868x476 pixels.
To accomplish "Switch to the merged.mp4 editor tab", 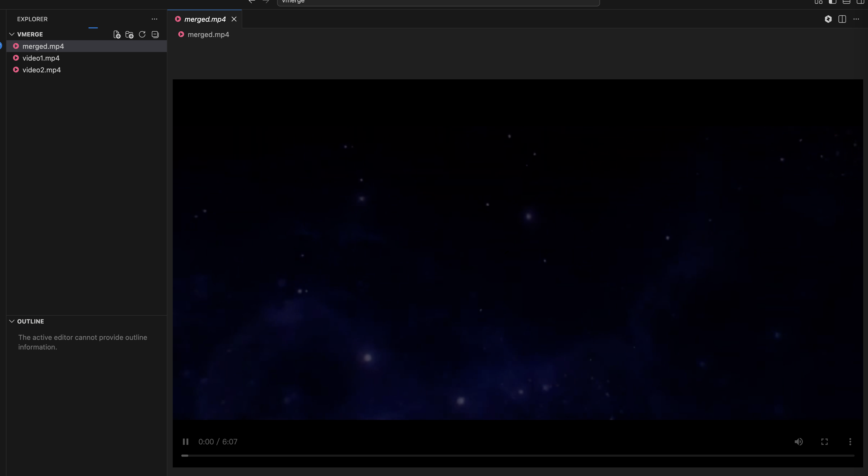I will 205,19.
